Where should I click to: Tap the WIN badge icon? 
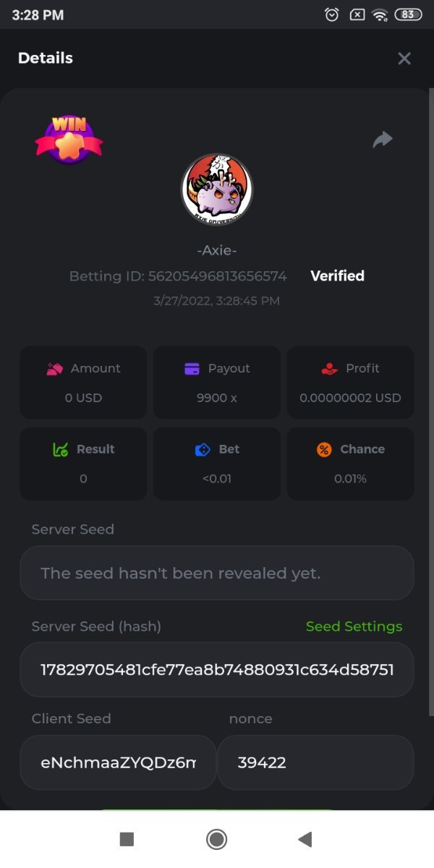click(x=69, y=139)
